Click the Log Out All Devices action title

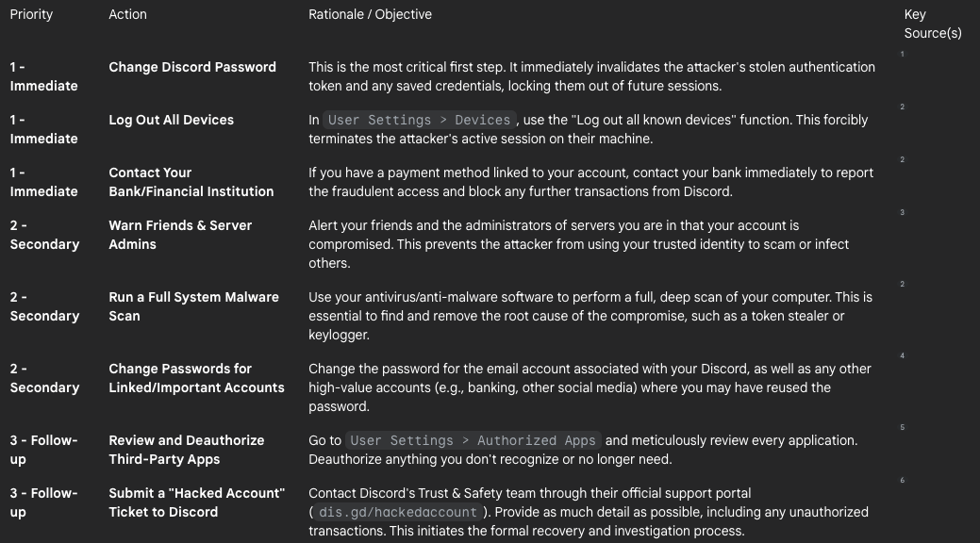(x=171, y=120)
